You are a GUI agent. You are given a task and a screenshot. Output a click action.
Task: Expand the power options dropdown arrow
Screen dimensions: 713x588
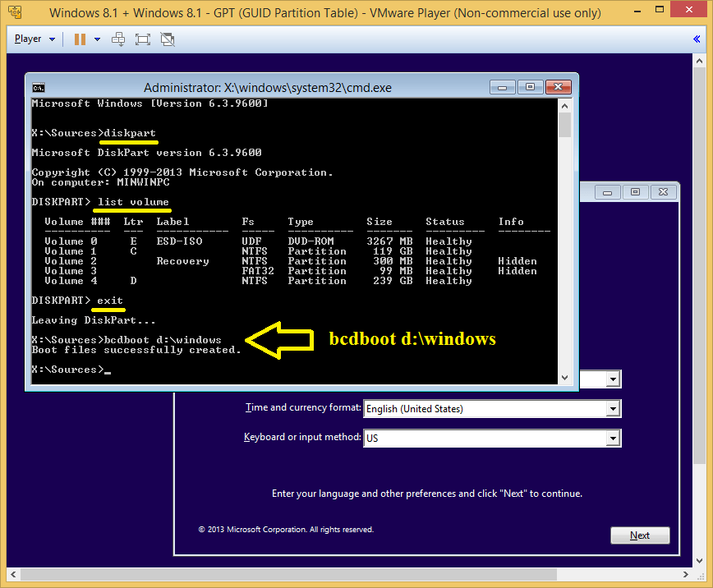[x=97, y=39]
